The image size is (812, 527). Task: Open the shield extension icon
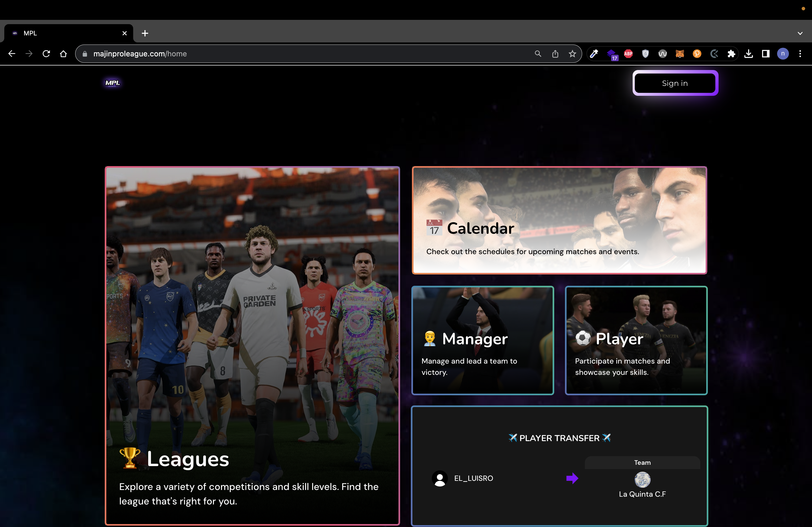click(x=645, y=53)
